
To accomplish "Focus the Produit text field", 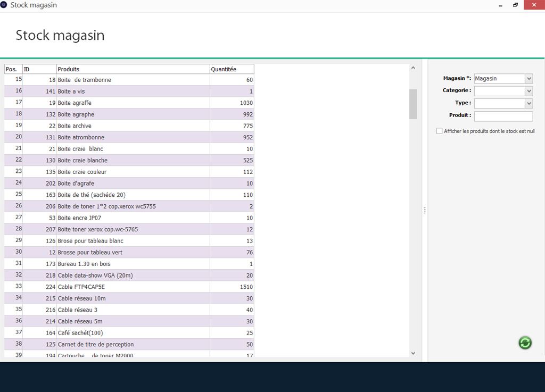I will click(503, 116).
